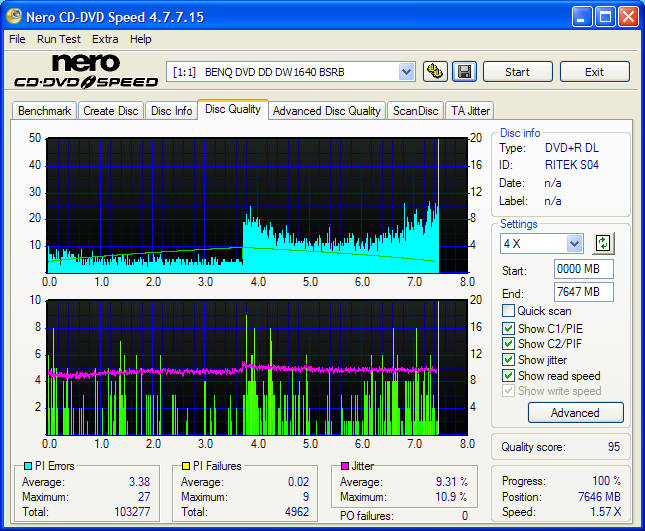The width and height of the screenshot is (645, 531).
Task: Click the Nero app icon in title bar
Action: (14, 17)
